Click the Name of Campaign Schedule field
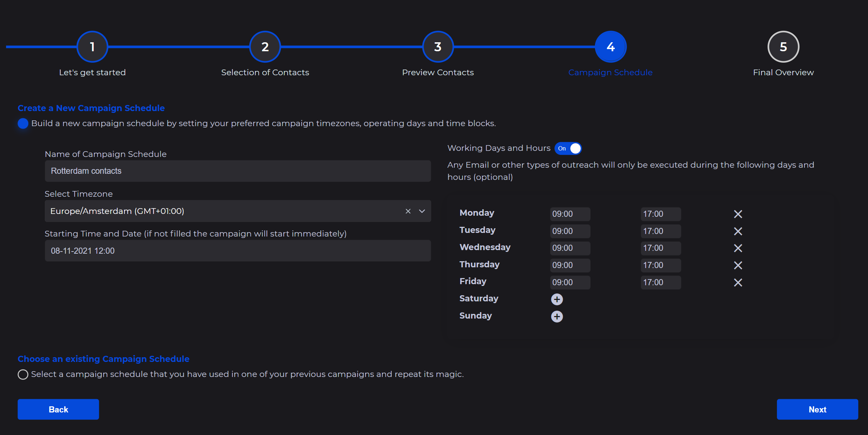Viewport: 868px width, 435px height. coord(237,171)
